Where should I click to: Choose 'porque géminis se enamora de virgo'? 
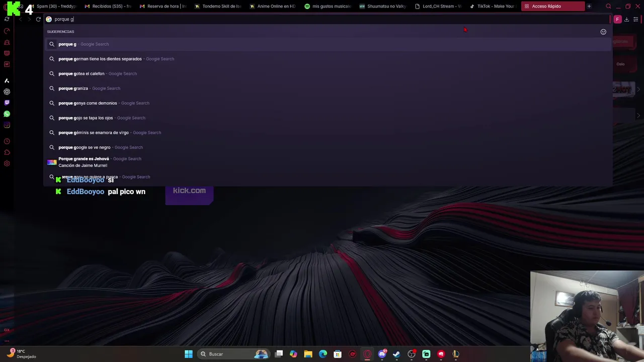coord(328,133)
